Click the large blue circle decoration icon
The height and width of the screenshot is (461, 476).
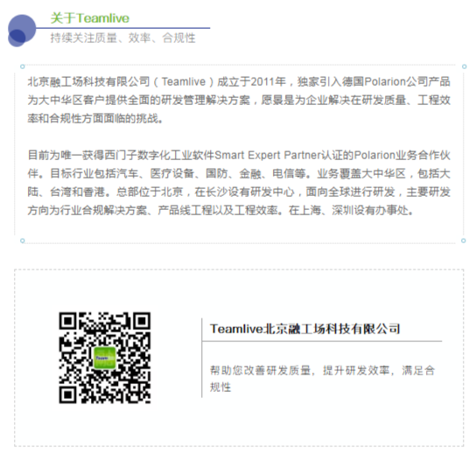(22, 29)
